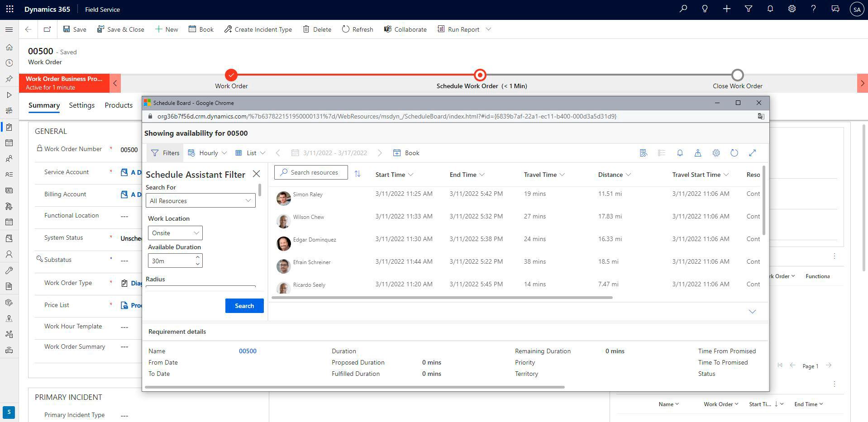Open record in new window icon
The width and height of the screenshot is (868, 422).
point(47,29)
